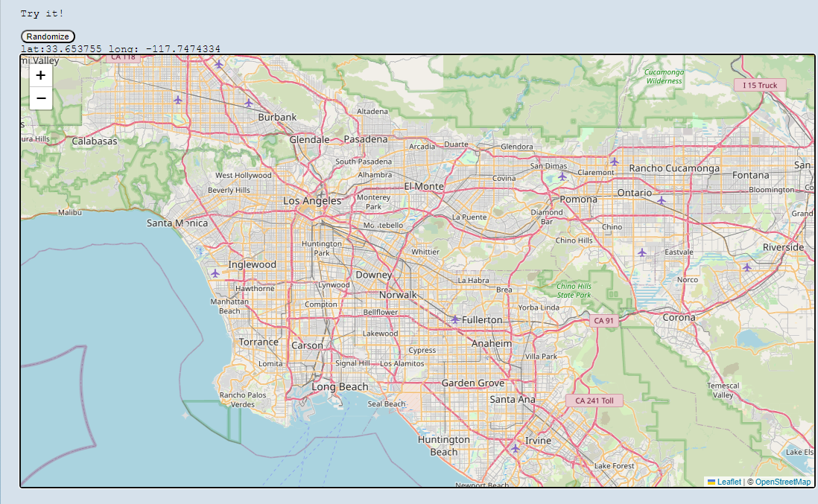Select the airport icon above Claremont label
This screenshot has height=504, width=818.
point(614,161)
